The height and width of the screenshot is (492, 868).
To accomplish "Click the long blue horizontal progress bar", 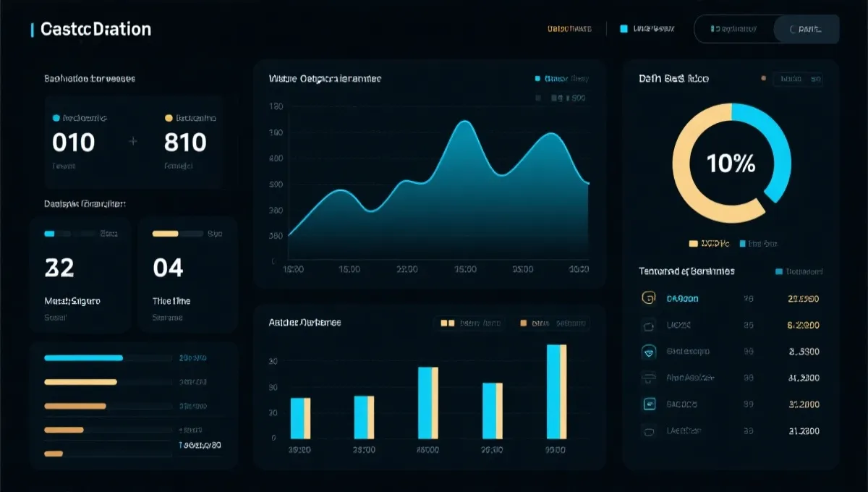I will [83, 357].
